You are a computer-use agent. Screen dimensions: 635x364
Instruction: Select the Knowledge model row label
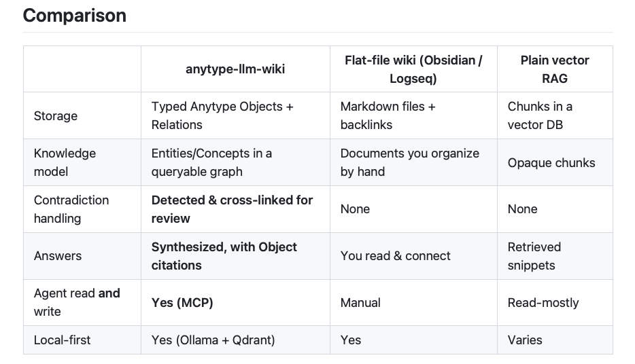(x=65, y=162)
